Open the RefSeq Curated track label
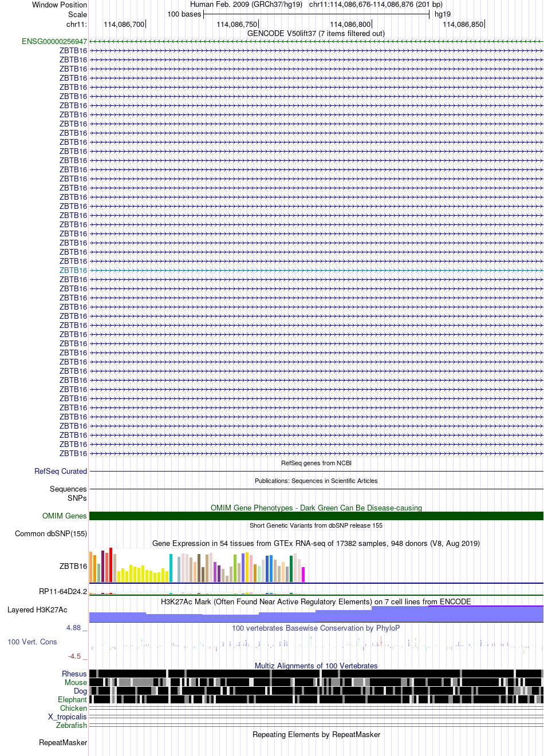Screen dimensions: 544x756 pos(61,471)
